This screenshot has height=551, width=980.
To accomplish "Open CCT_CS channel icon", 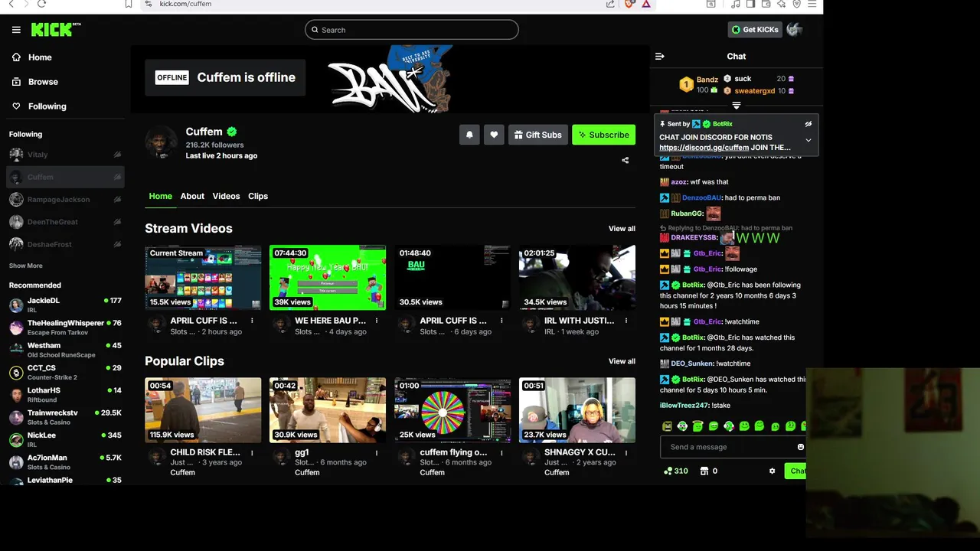I will click(x=16, y=373).
